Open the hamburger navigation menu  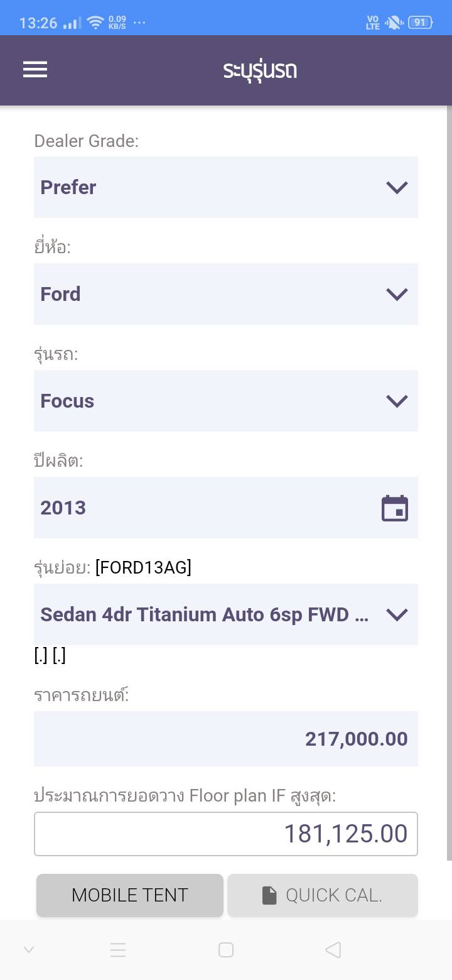pyautogui.click(x=35, y=70)
